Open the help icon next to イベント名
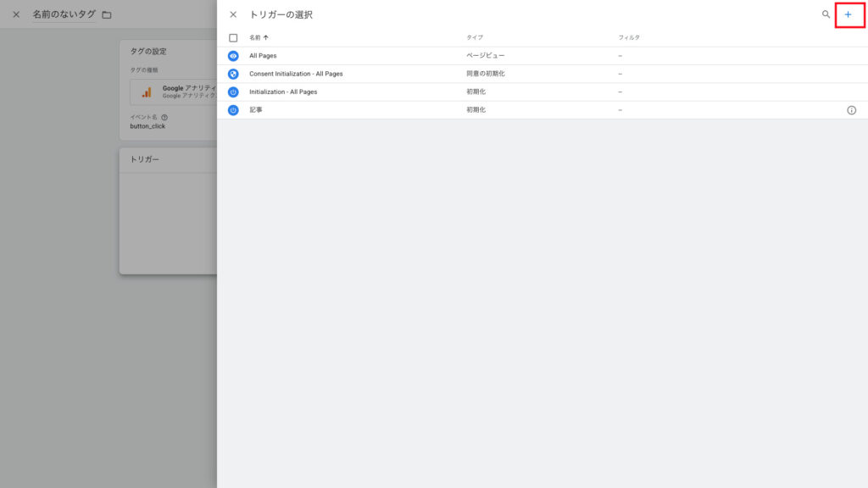The height and width of the screenshot is (488, 868). (164, 117)
